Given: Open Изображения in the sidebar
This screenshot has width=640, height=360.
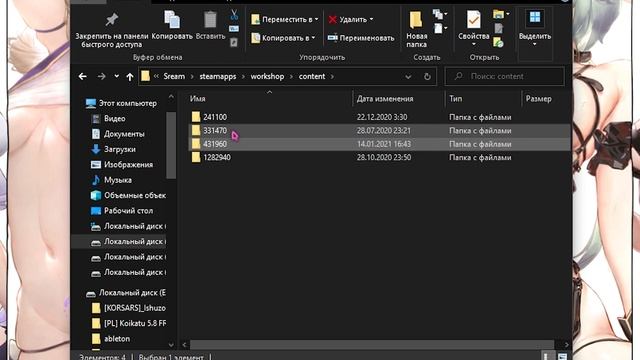Looking at the screenshot, I should click(122, 165).
